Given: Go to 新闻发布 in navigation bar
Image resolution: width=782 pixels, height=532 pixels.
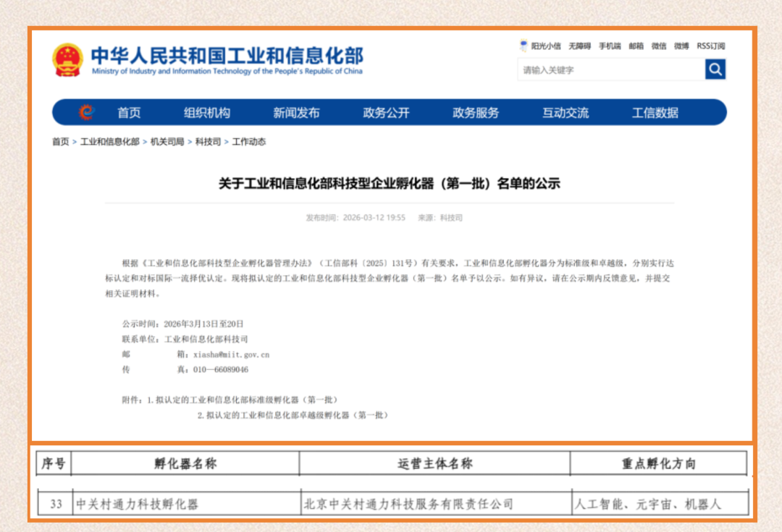Looking at the screenshot, I should point(296,113).
